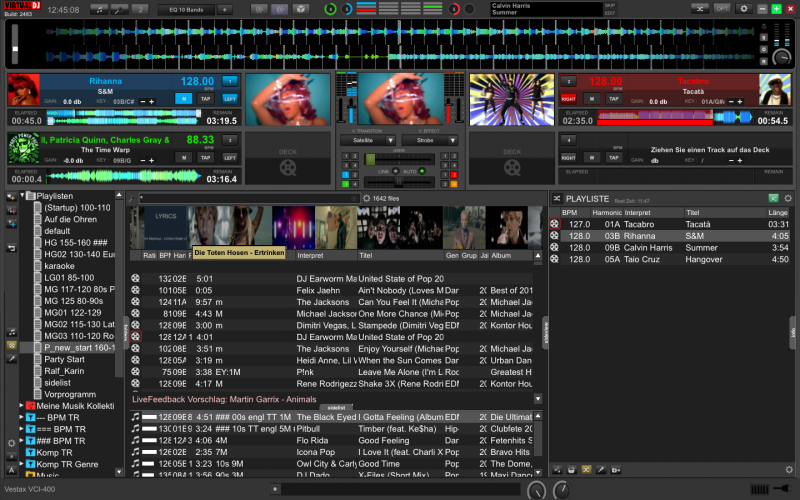Click the Harmonic column header in Playliste
The height and width of the screenshot is (500, 800).
pyautogui.click(x=607, y=212)
